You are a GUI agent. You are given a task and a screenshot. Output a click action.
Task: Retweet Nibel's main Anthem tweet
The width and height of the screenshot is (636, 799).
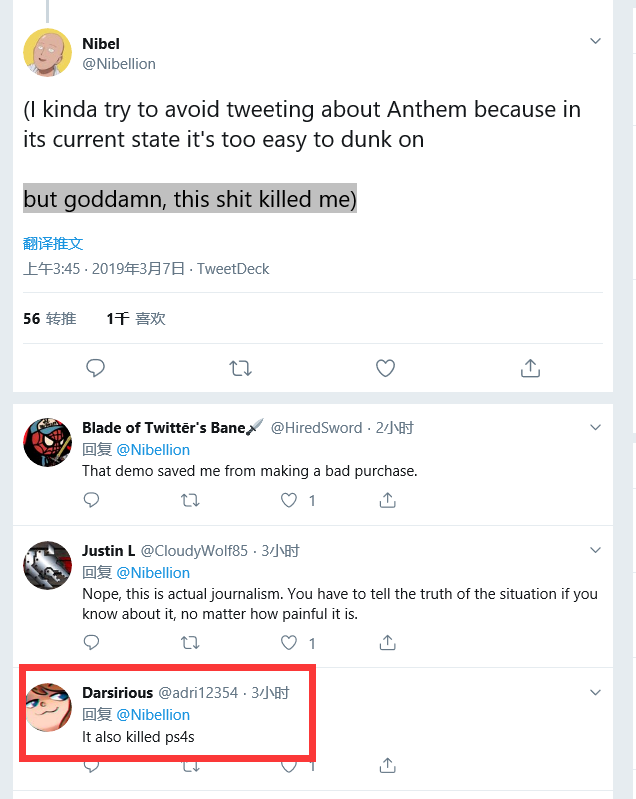click(x=240, y=368)
